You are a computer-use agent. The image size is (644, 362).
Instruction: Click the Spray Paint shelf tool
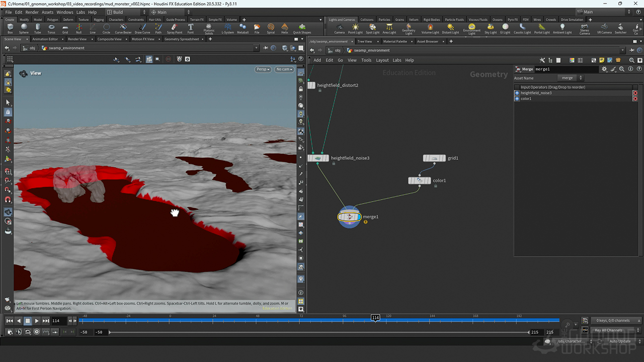tap(175, 29)
